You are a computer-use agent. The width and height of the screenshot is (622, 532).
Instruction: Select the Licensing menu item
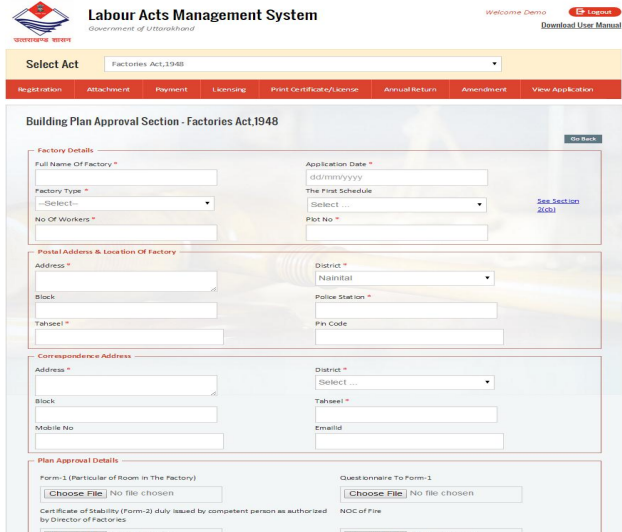[228, 90]
